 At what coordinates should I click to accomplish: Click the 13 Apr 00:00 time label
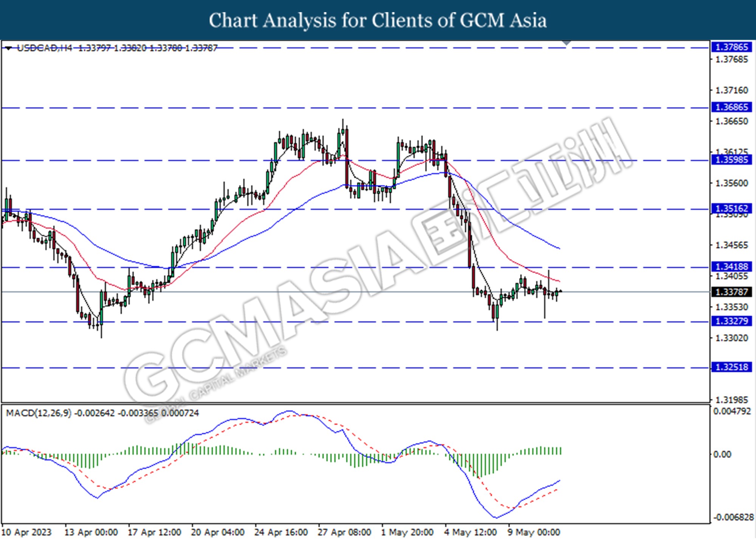(91, 532)
